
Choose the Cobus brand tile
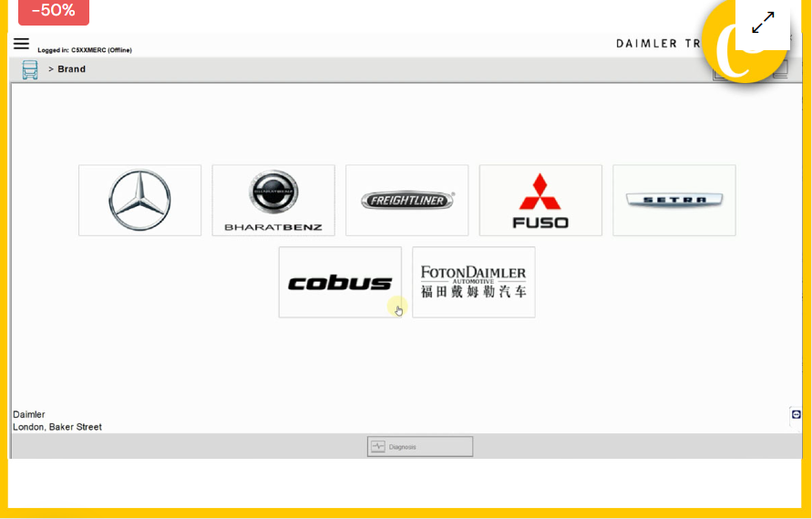click(x=340, y=283)
